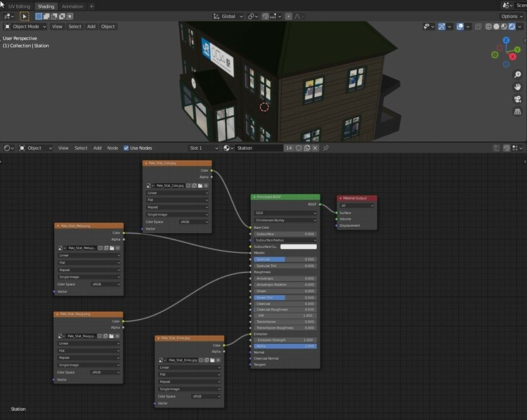Click the Specular slider in Principled BSDF

click(x=285, y=259)
